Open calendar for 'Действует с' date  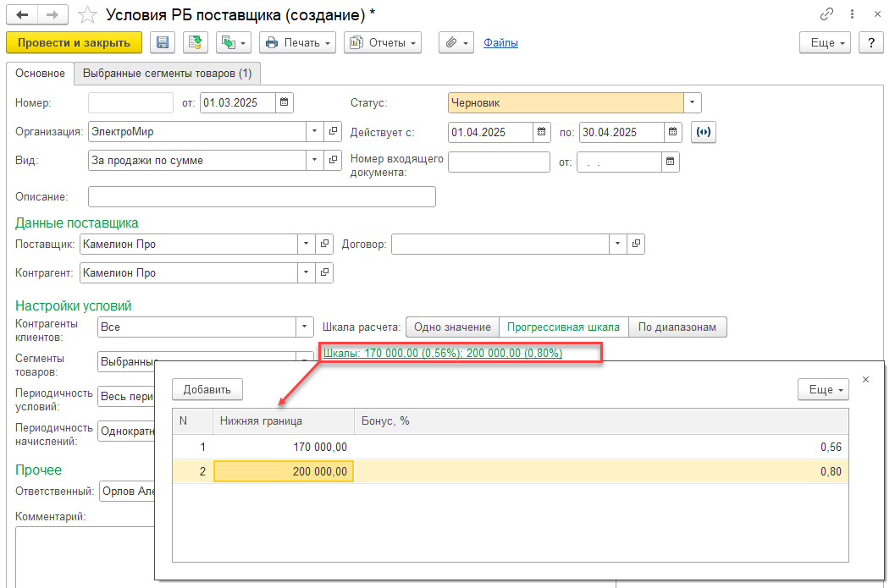coord(542,132)
